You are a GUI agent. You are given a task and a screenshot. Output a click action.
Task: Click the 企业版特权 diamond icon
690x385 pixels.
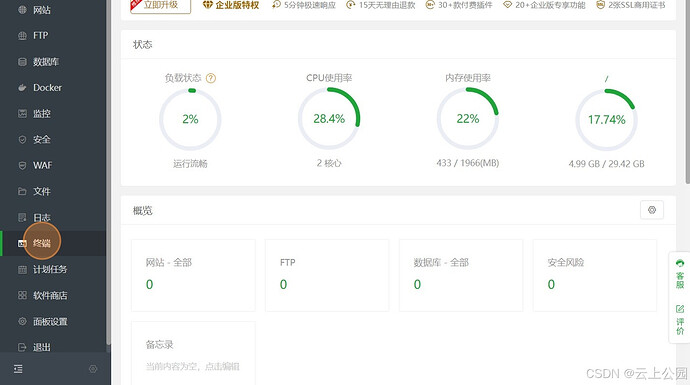point(207,5)
